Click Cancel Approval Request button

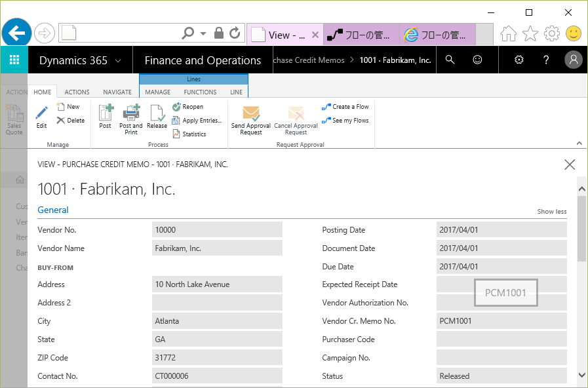[296, 120]
